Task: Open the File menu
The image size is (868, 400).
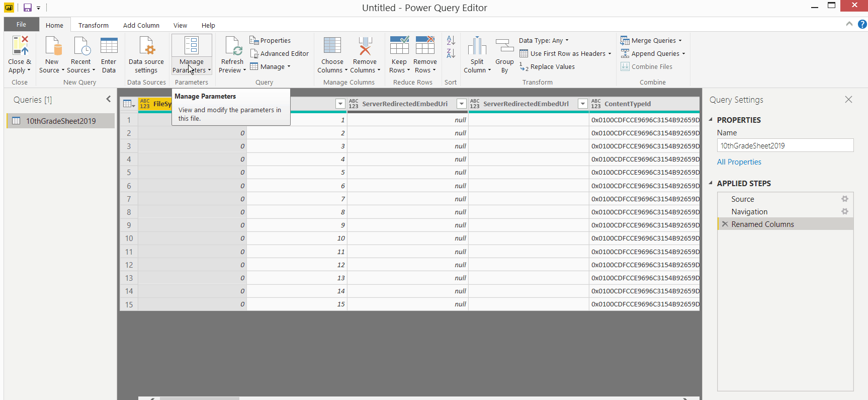Action: pyautogui.click(x=21, y=24)
